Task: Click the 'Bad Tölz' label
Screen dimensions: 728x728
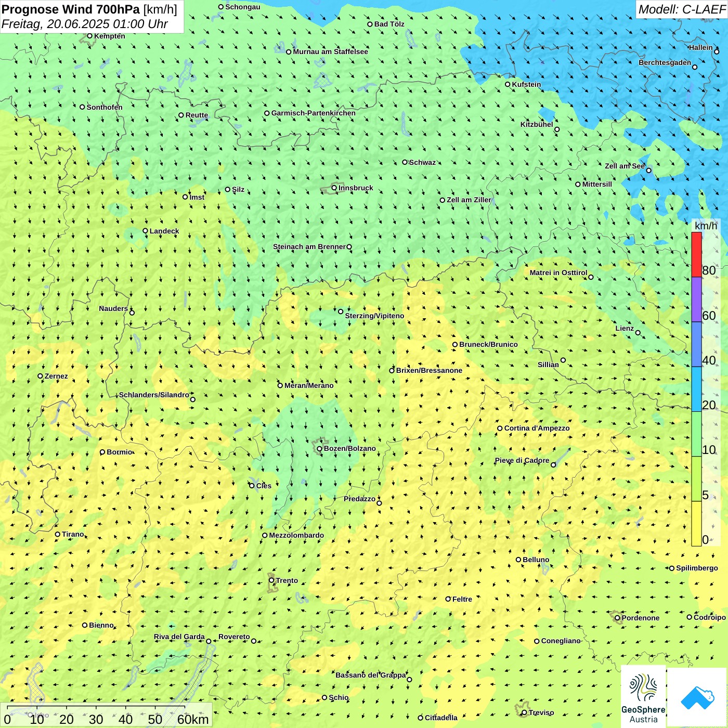Action: tap(389, 24)
